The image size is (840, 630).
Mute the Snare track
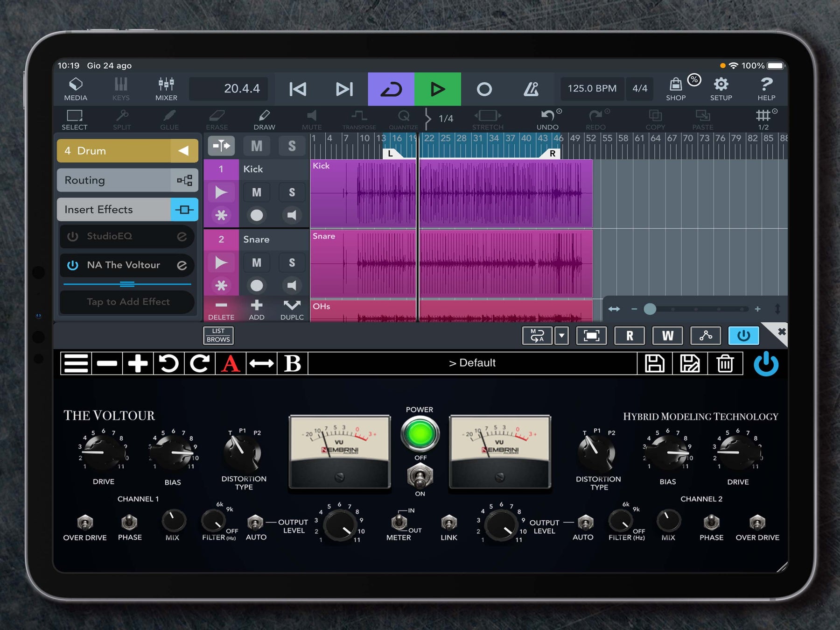tap(256, 263)
